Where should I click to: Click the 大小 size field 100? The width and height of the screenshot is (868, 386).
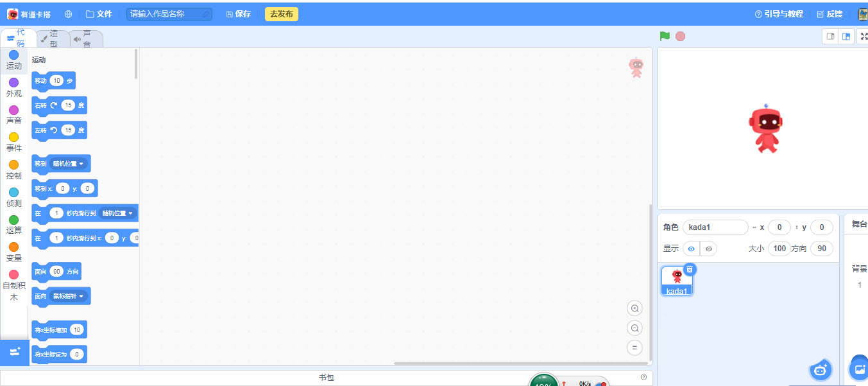[x=779, y=249]
